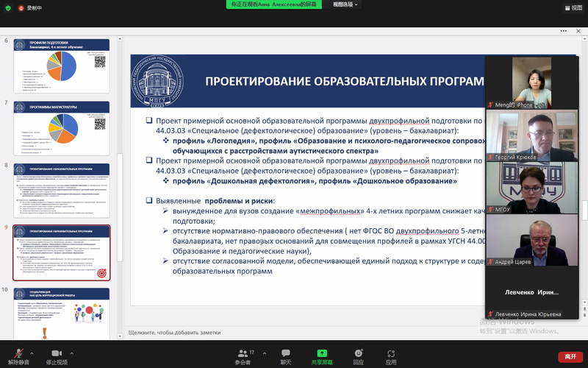Click the stop video camera icon (停止视频)
Image resolution: width=588 pixels, height=368 pixels.
(x=57, y=353)
